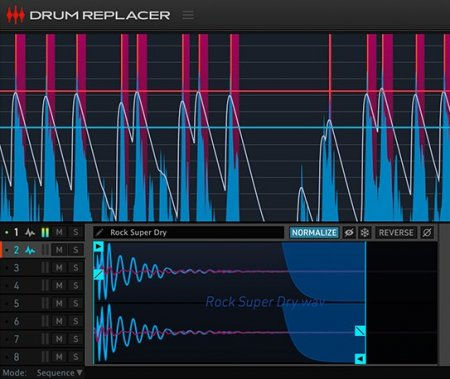
Task: Mute slot 6
Action: coord(59,321)
